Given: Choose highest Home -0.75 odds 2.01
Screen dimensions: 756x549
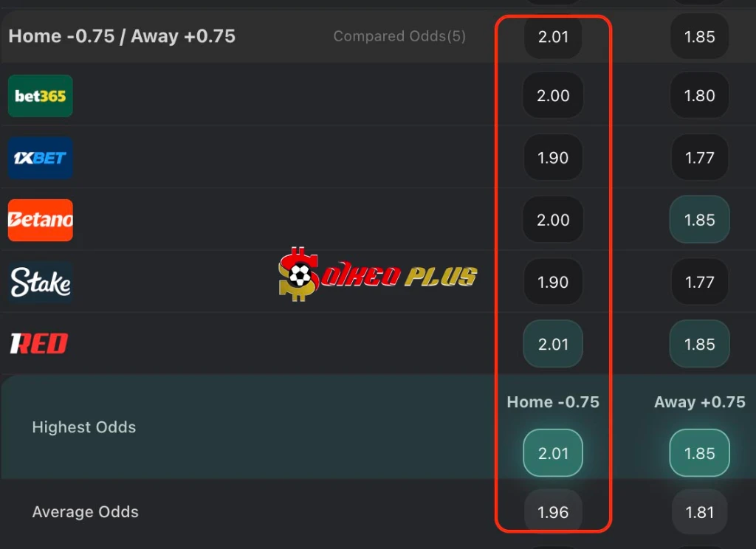Looking at the screenshot, I should click(553, 453).
